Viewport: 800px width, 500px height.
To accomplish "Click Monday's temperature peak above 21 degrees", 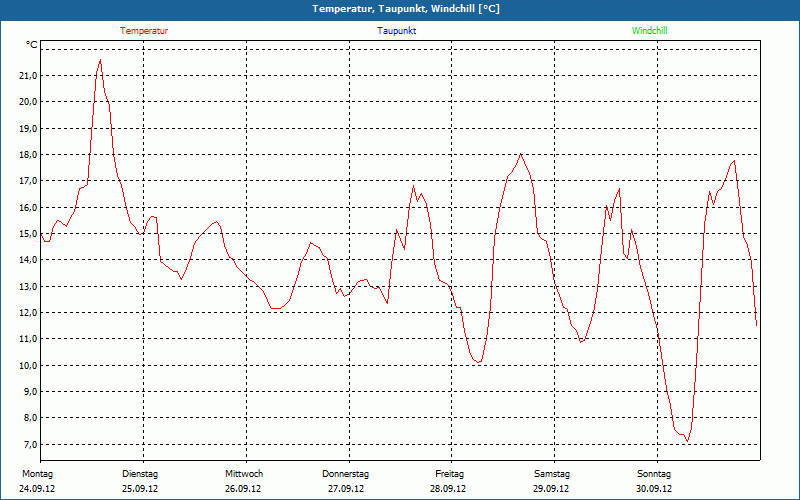I will 100,60.
